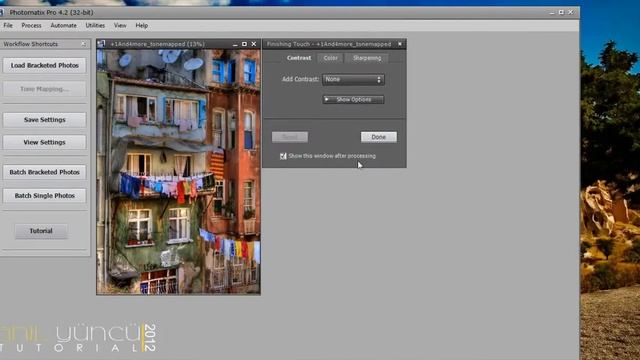640x360 pixels.
Task: Open the File menu
Action: click(8, 25)
